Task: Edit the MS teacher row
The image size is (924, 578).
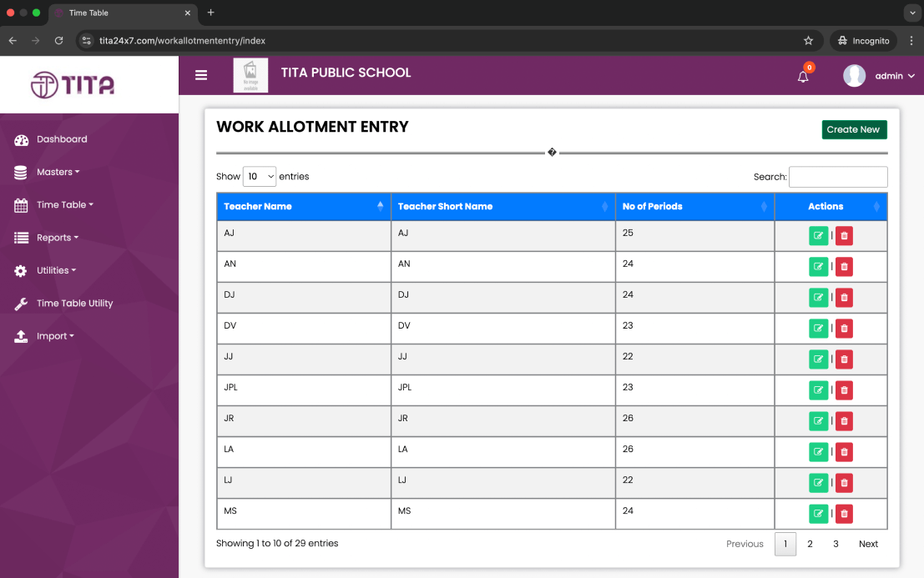Action: click(818, 514)
